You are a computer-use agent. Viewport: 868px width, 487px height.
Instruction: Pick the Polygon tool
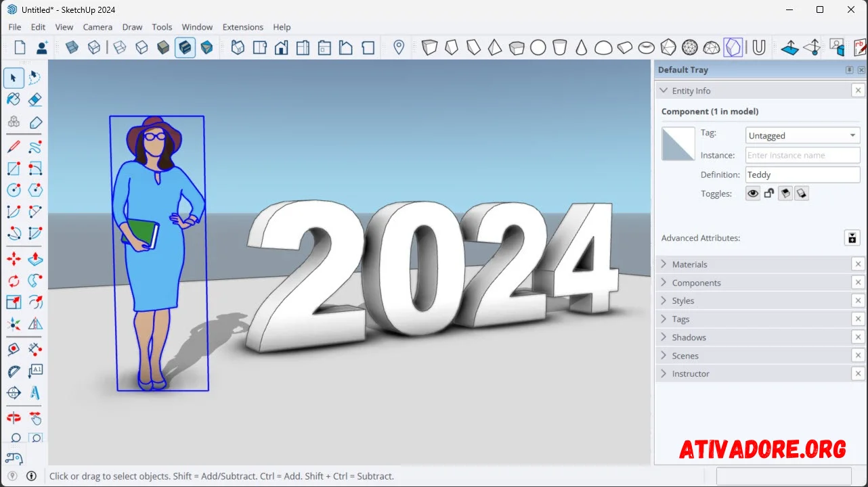point(35,190)
